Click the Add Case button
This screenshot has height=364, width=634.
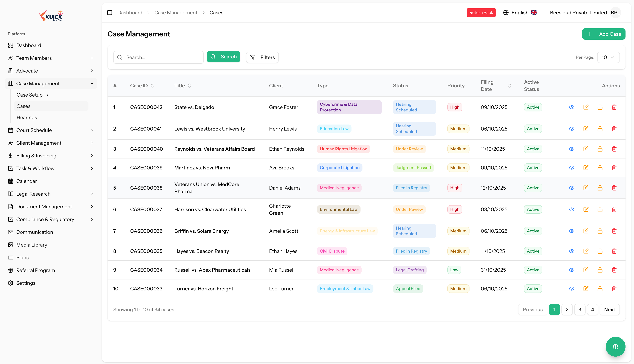pos(604,34)
